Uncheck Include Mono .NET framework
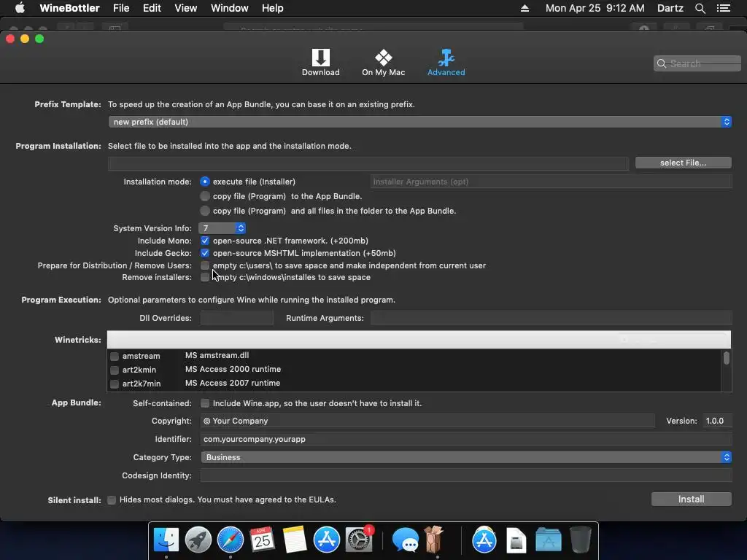 (205, 241)
